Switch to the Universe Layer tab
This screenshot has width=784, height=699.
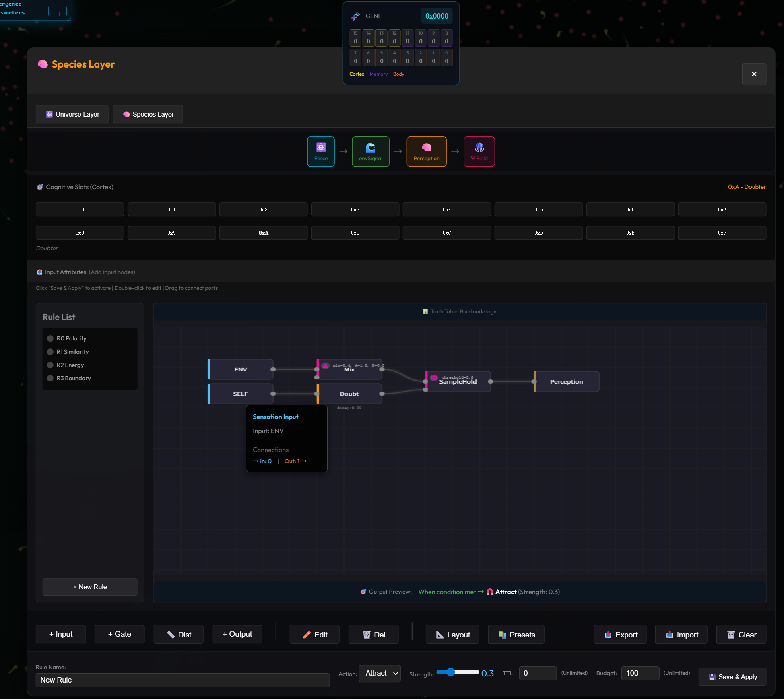(x=72, y=114)
